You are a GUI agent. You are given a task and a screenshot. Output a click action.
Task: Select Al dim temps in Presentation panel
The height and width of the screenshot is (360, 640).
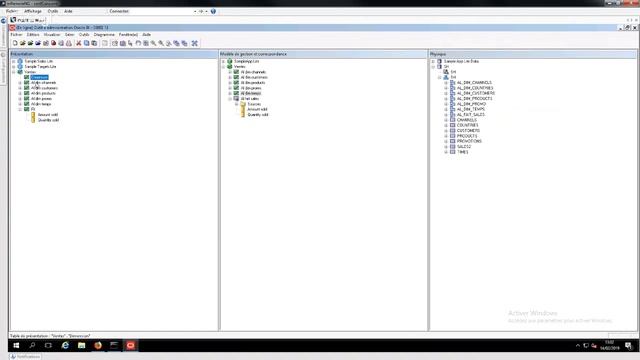click(41, 104)
